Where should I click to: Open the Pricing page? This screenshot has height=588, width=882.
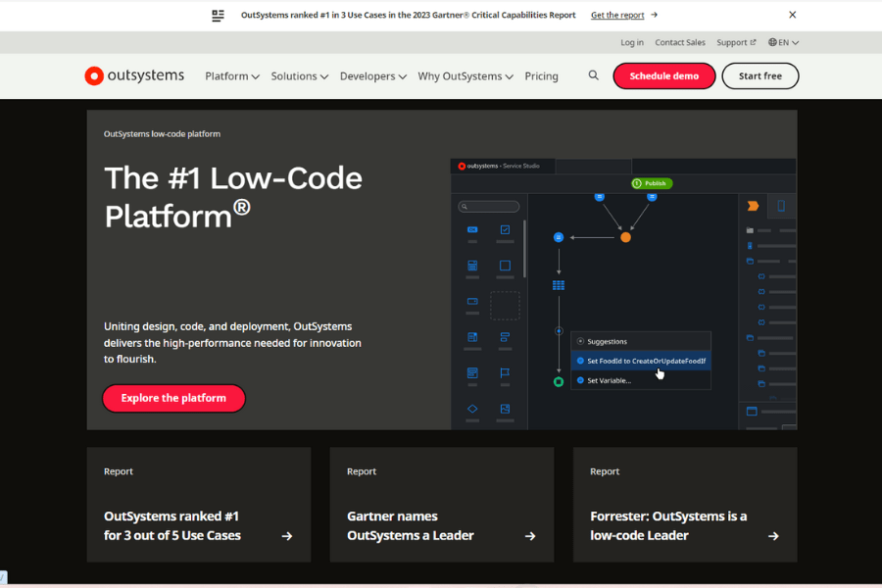coord(541,76)
